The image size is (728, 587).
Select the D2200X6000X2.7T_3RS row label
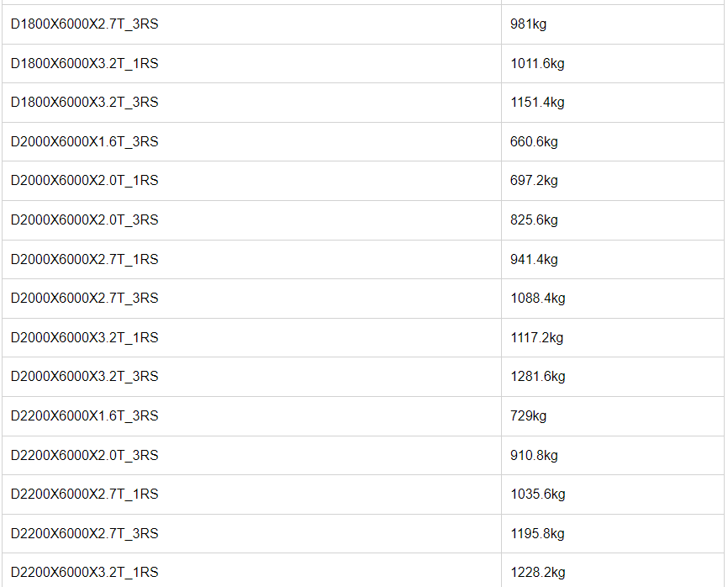(85, 533)
